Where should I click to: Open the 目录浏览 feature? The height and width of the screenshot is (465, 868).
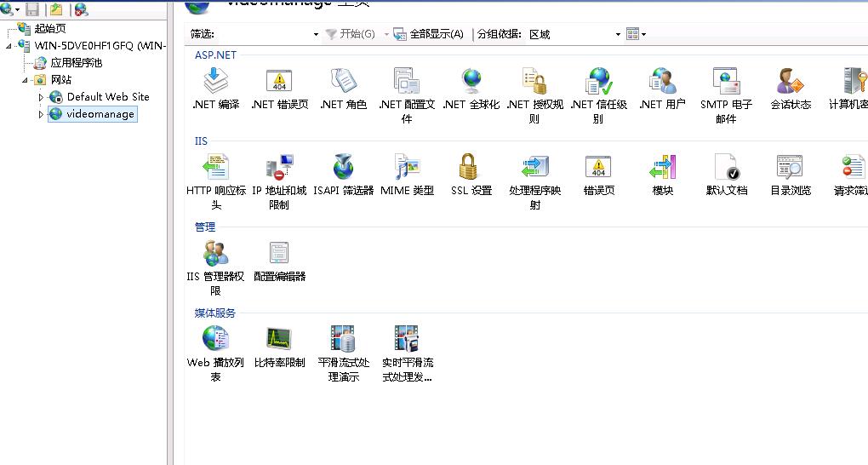[790, 175]
